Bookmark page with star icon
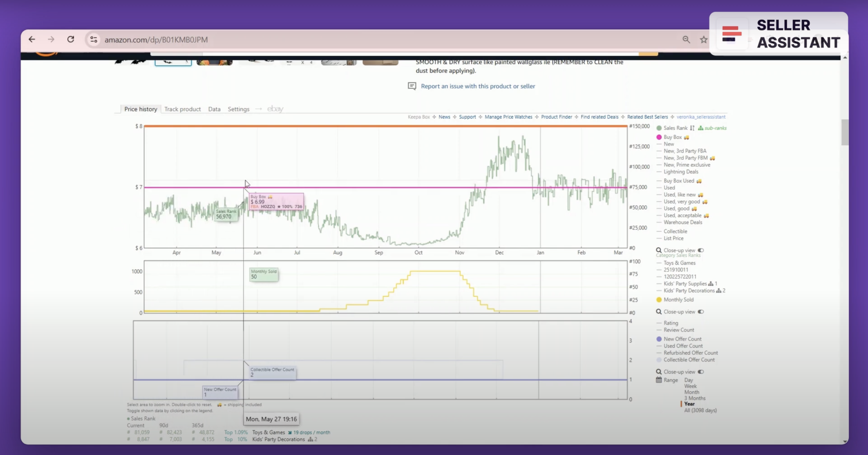This screenshot has height=455, width=868. tap(704, 40)
